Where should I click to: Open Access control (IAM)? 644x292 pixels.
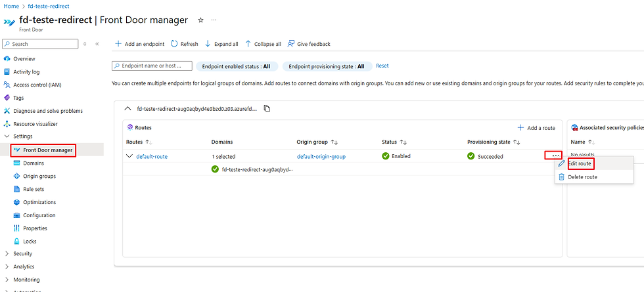[x=37, y=85]
